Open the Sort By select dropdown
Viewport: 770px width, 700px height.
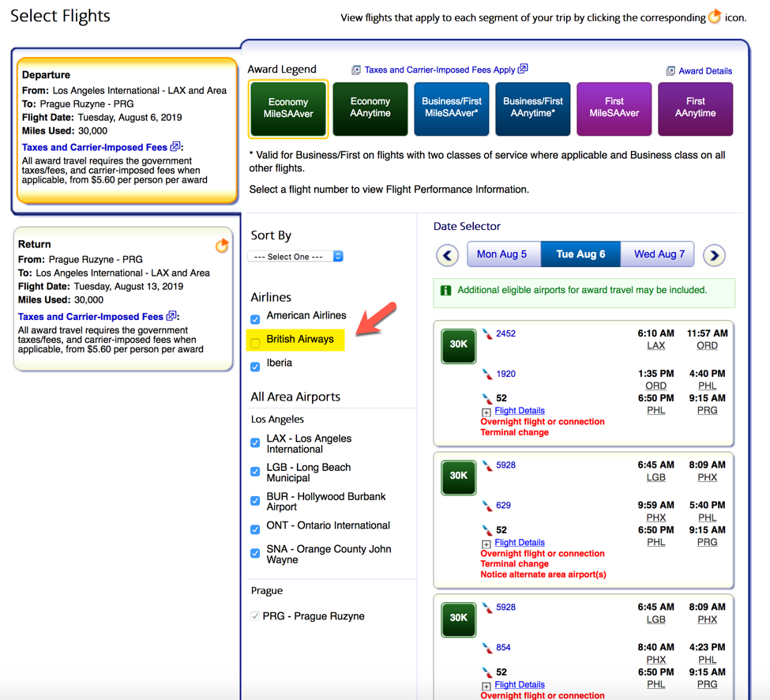click(x=295, y=257)
